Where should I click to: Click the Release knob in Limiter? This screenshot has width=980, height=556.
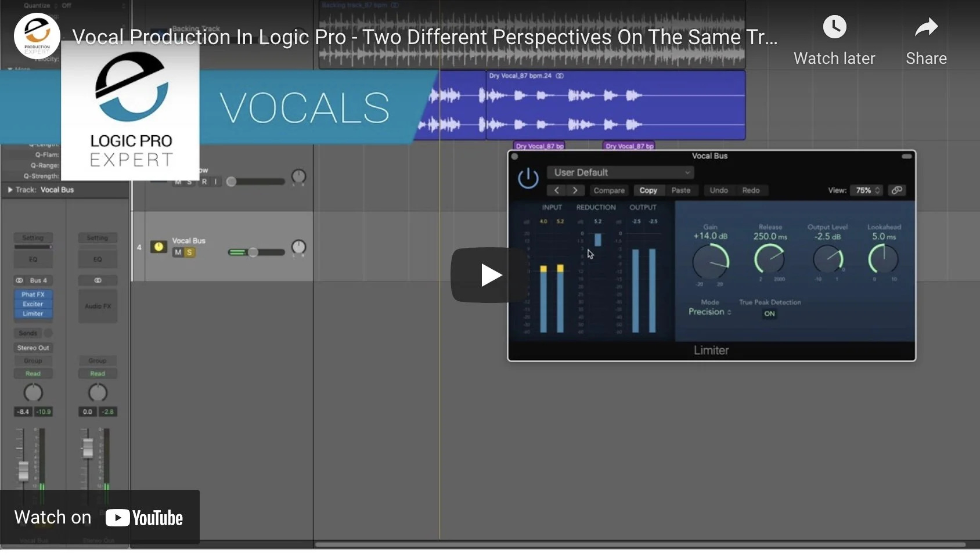769,259
